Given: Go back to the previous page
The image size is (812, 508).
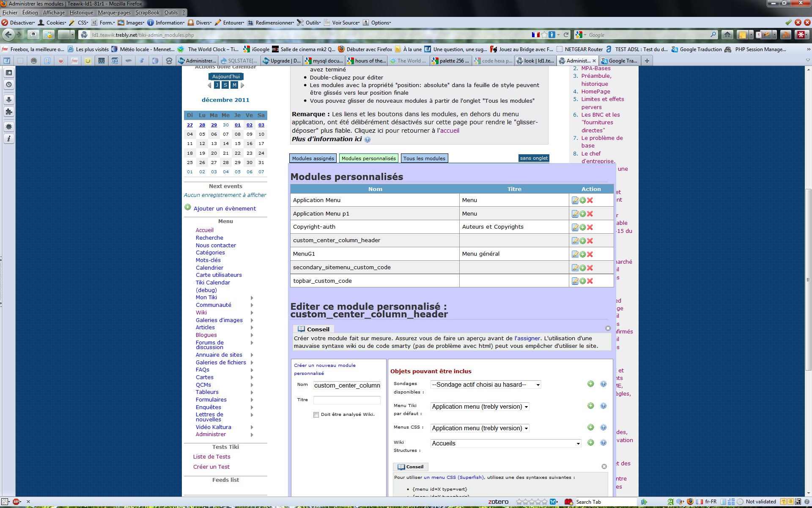Looking at the screenshot, I should click(8, 35).
